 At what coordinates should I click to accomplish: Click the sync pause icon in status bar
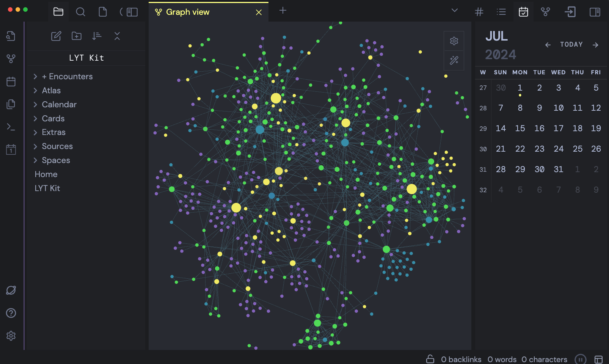pyautogui.click(x=580, y=359)
